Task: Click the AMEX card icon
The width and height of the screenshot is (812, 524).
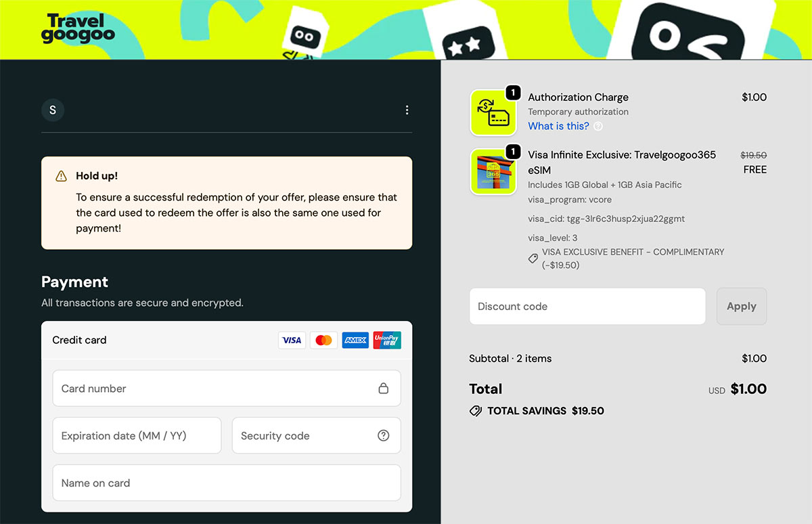Action: (x=355, y=340)
